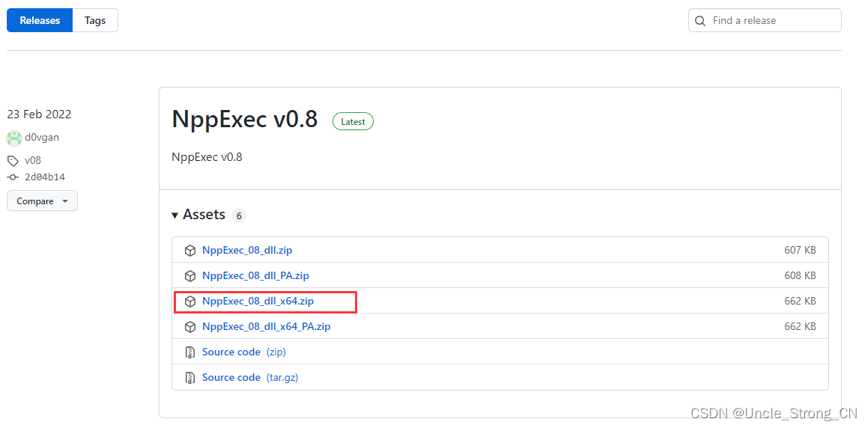Open commit 2d04b14
Image resolution: width=868 pixels, height=428 pixels.
pos(45,177)
